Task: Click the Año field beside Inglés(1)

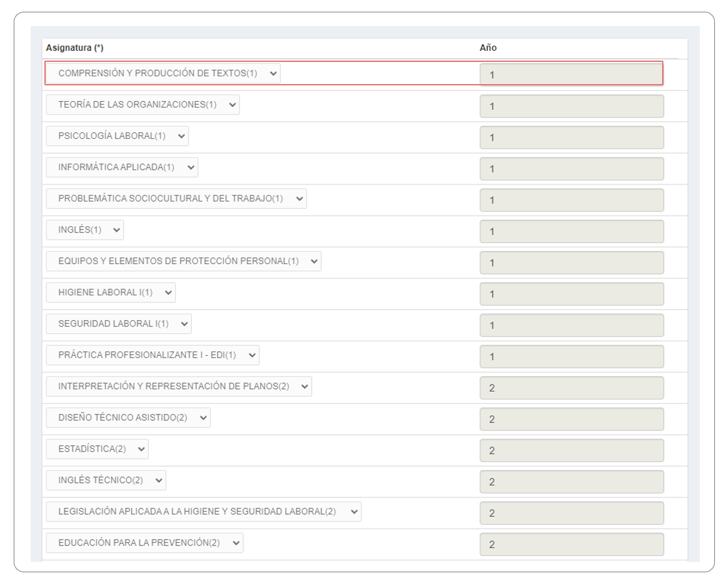Action: [571, 231]
